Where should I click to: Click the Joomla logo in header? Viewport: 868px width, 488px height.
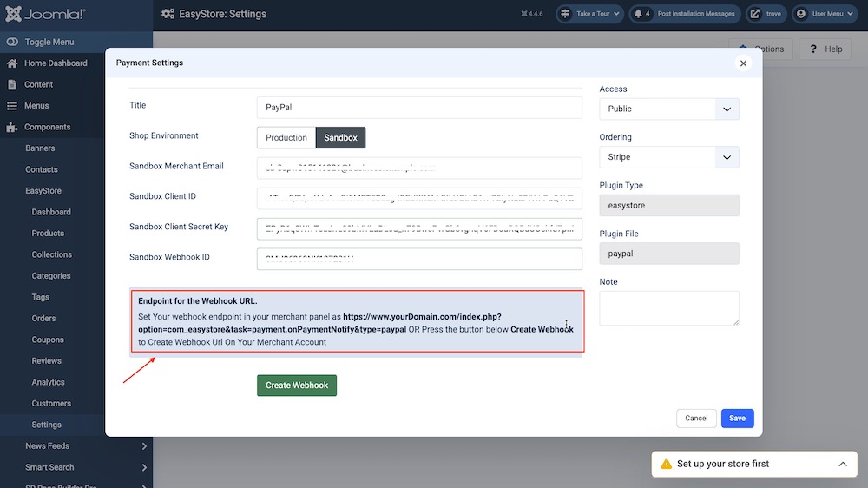tap(44, 15)
